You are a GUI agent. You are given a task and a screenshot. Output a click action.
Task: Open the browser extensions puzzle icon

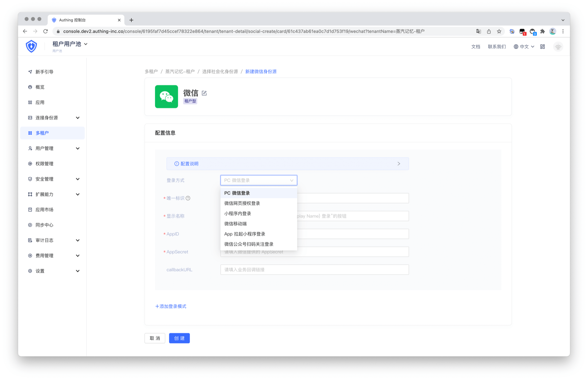point(542,31)
